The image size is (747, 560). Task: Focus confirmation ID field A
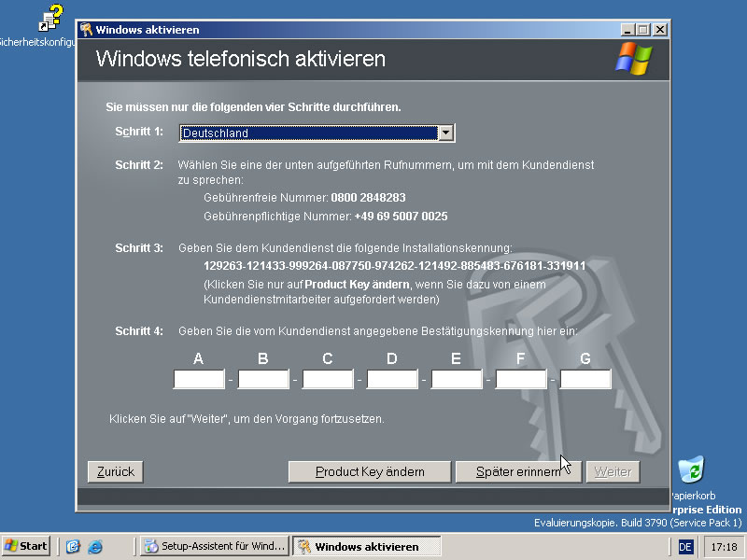coord(199,379)
